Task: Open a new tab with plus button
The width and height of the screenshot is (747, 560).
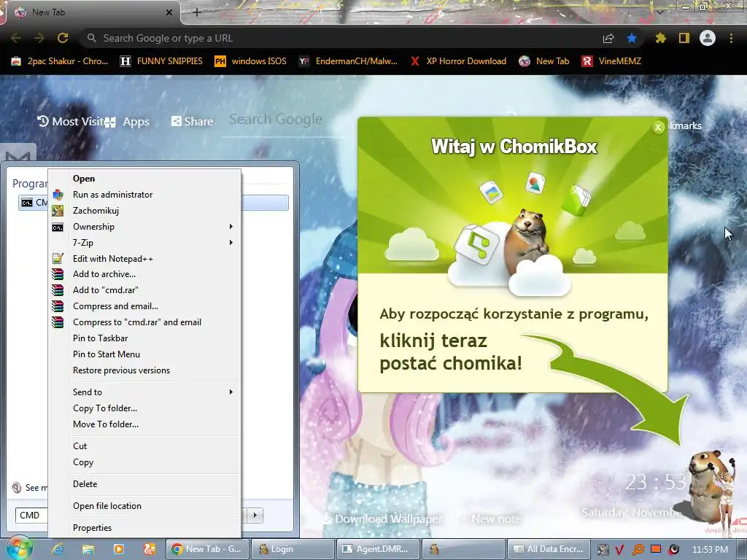Action: tap(197, 12)
